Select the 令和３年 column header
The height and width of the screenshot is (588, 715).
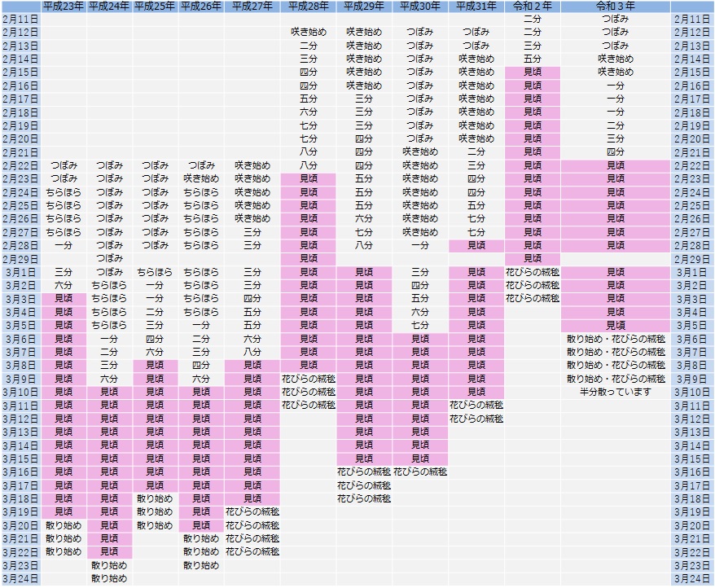(615, 6)
